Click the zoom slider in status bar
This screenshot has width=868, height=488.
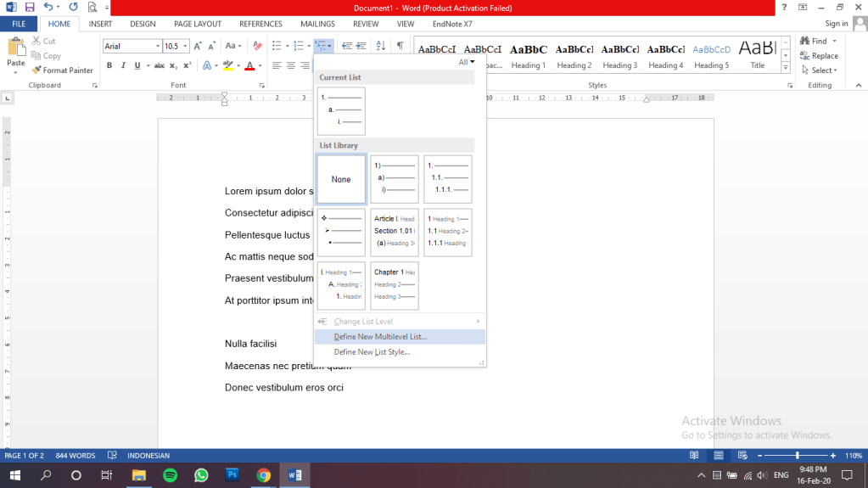797,456
